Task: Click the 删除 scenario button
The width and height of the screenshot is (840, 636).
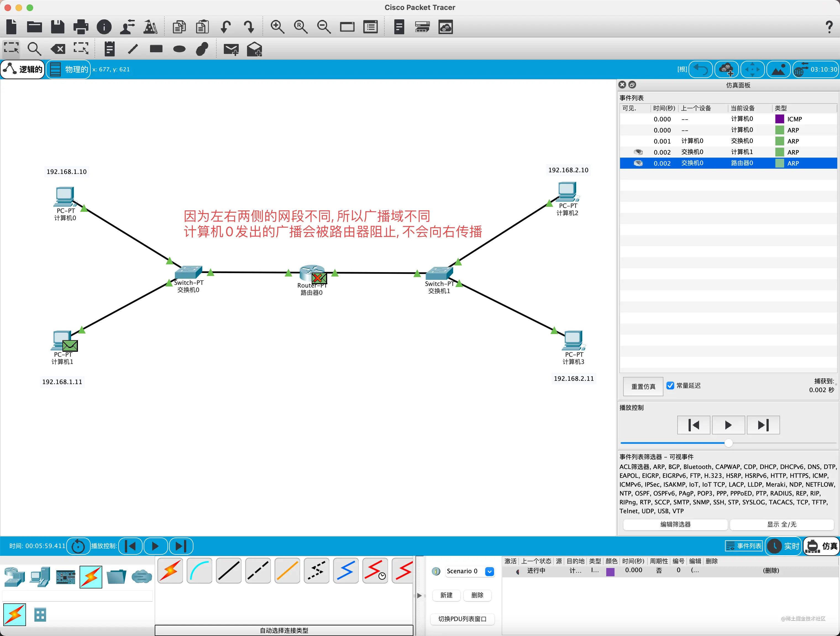Action: click(x=477, y=595)
